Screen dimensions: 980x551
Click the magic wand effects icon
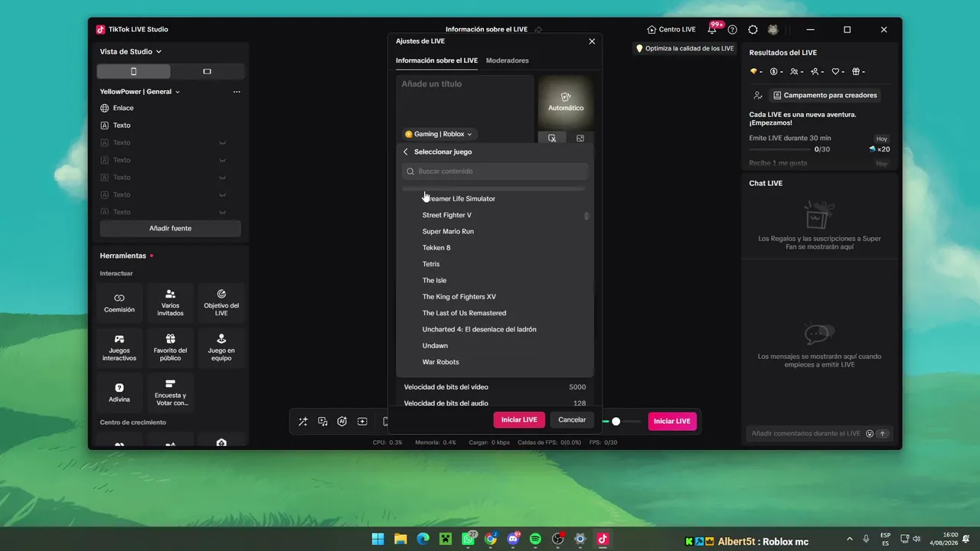pyautogui.click(x=303, y=422)
